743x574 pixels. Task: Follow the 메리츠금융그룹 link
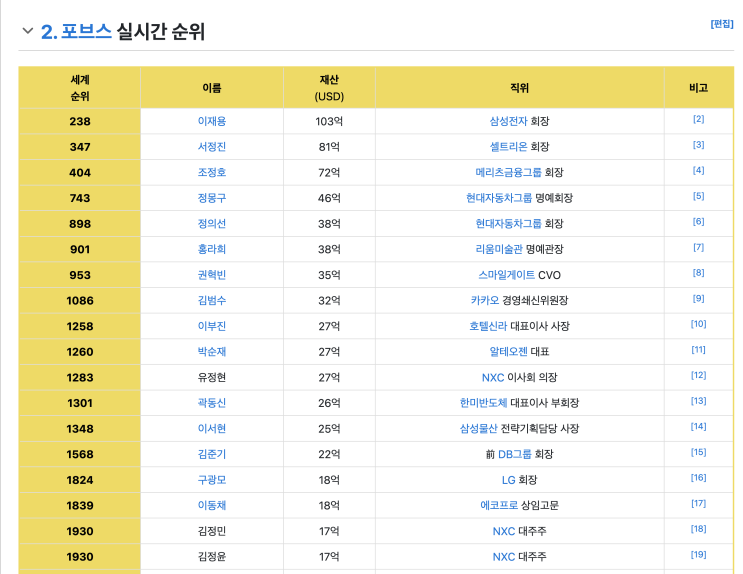508,173
